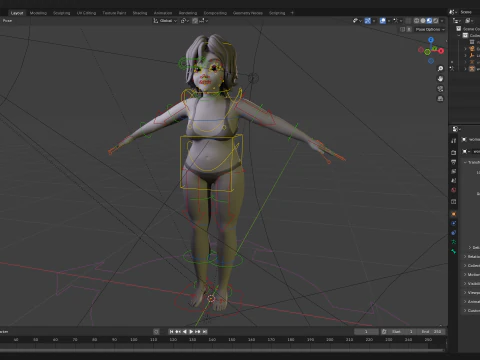Click the zoom magnifier viewport navigation icon
Screen dimensions: 480x360
click(x=440, y=68)
